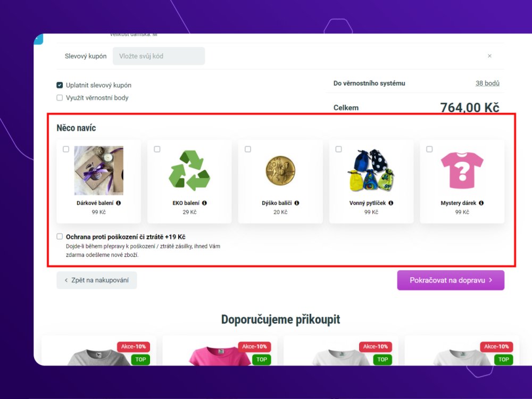
Task: Open info icon next to EKO balení
Action: [x=204, y=203]
